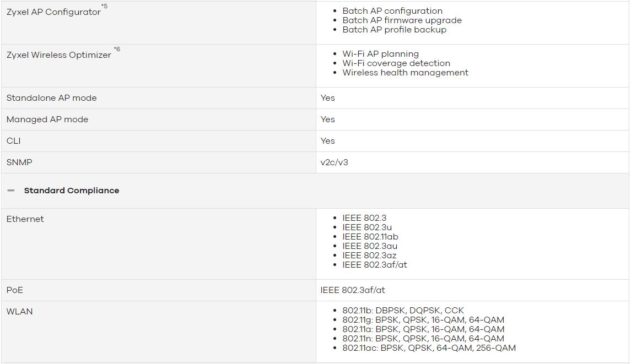The width and height of the screenshot is (631, 364).
Task: Select the Yes value in the CLI row
Action: 327,141
